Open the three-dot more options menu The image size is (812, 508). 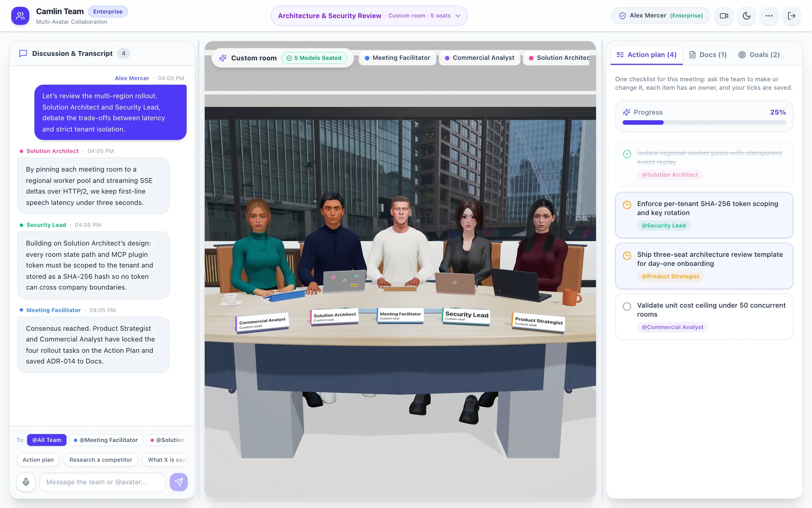pos(769,16)
